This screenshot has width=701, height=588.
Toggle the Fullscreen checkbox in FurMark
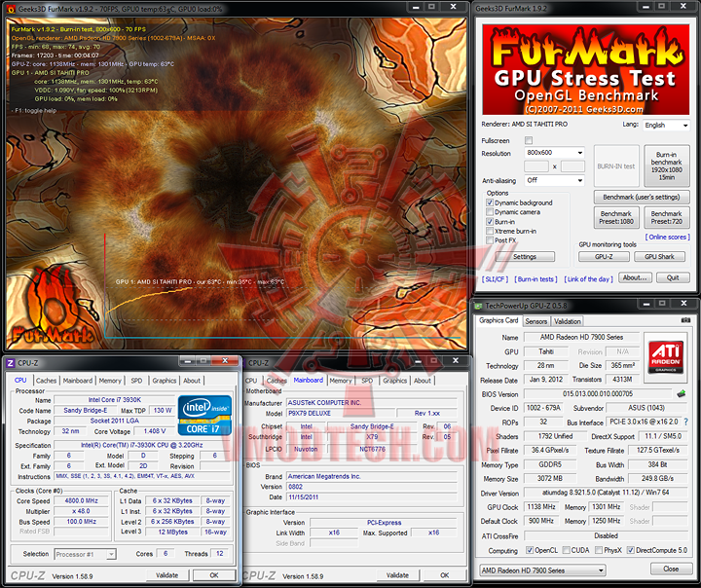(x=529, y=140)
